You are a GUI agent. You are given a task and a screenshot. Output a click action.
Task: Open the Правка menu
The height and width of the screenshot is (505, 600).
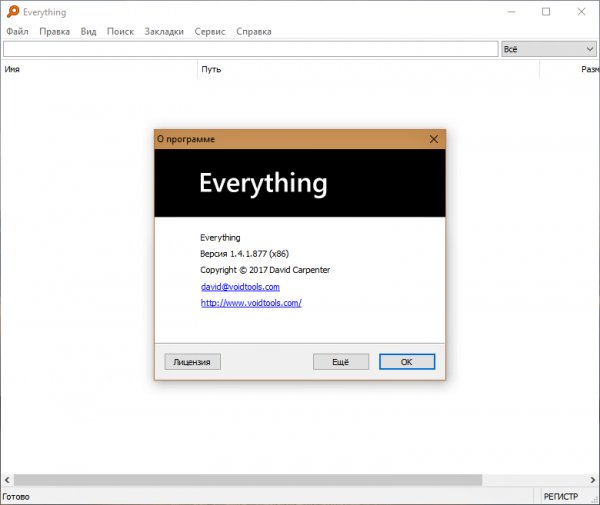click(54, 31)
